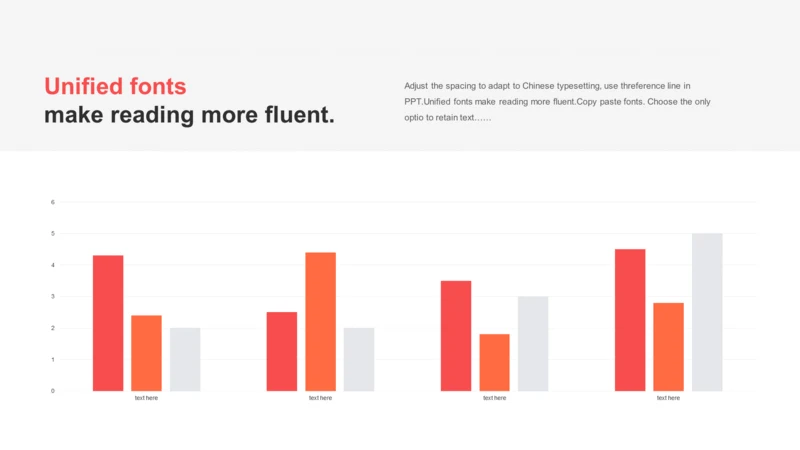Select 'make reading more fluent.' subtitle text
The image size is (800, 450).
pos(189,115)
